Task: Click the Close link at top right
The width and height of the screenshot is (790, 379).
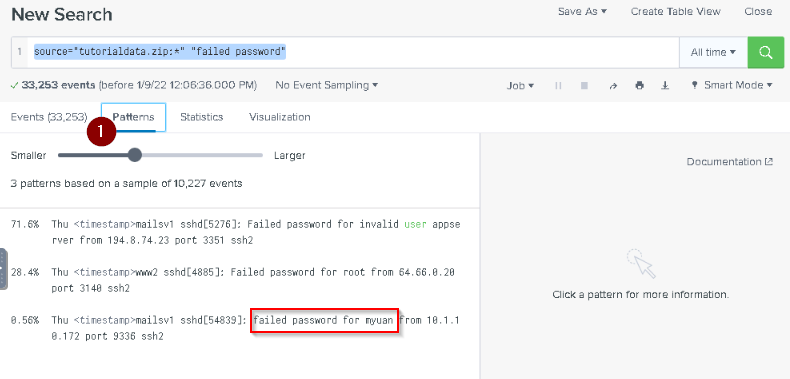Action: tap(758, 11)
